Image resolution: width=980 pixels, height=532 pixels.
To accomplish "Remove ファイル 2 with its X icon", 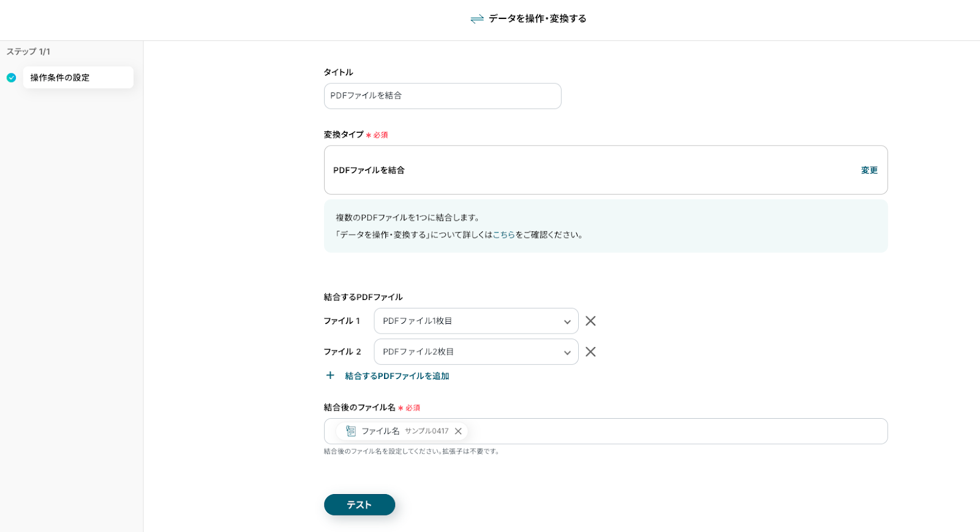I will pos(590,352).
